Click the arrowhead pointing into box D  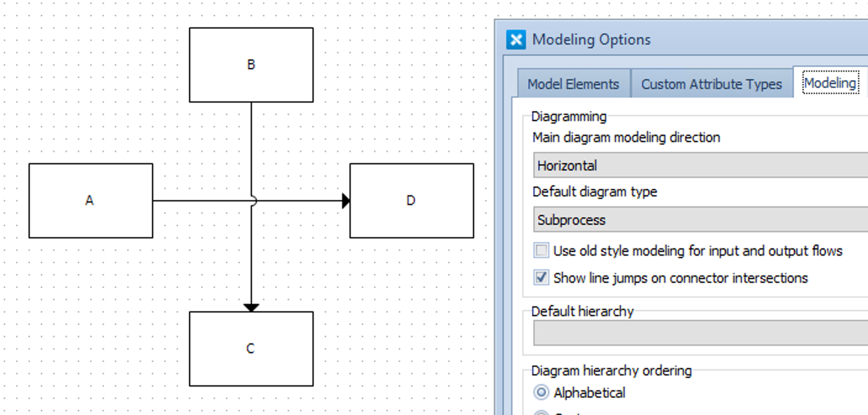pos(346,201)
